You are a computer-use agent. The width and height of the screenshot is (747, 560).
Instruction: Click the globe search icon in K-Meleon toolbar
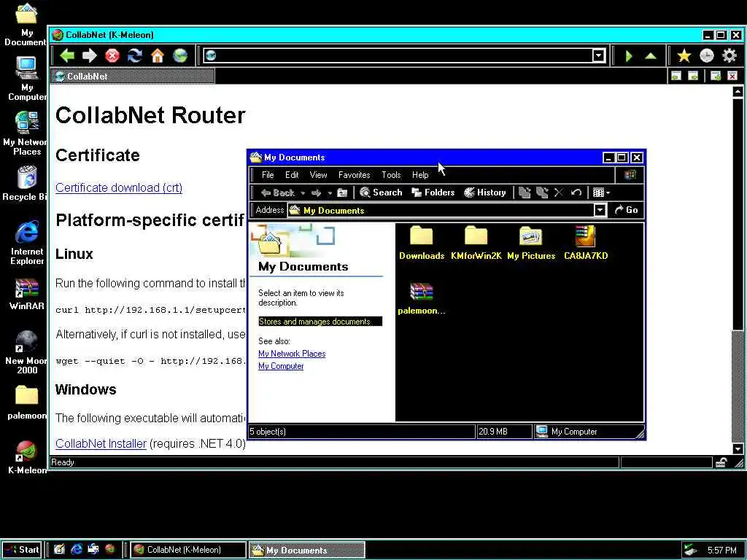click(x=180, y=55)
